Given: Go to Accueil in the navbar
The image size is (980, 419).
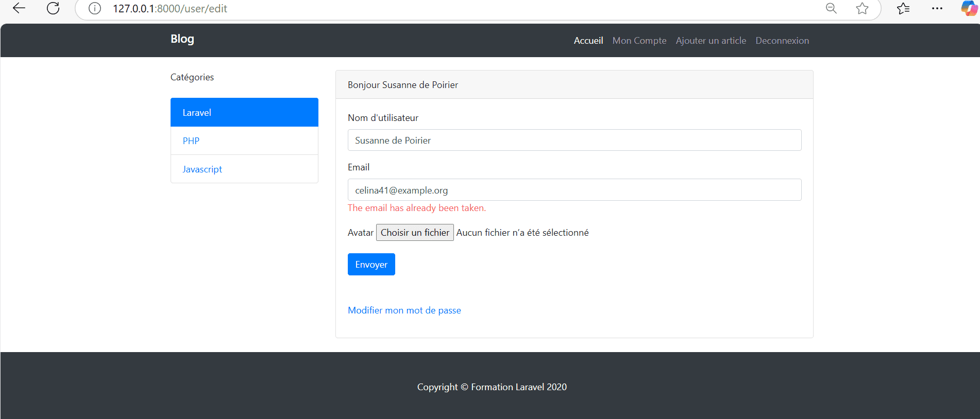Looking at the screenshot, I should pyautogui.click(x=588, y=41).
